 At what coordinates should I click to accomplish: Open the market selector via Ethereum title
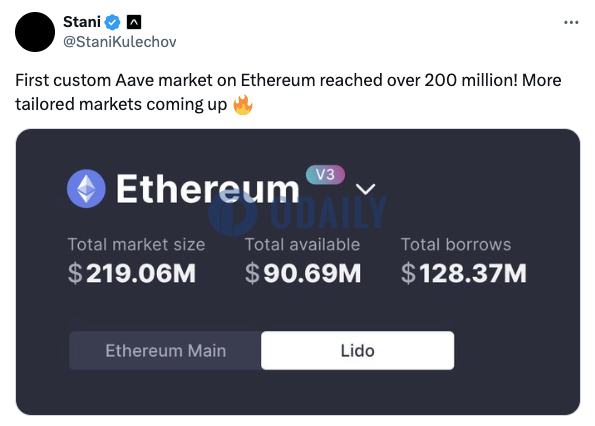(x=208, y=189)
